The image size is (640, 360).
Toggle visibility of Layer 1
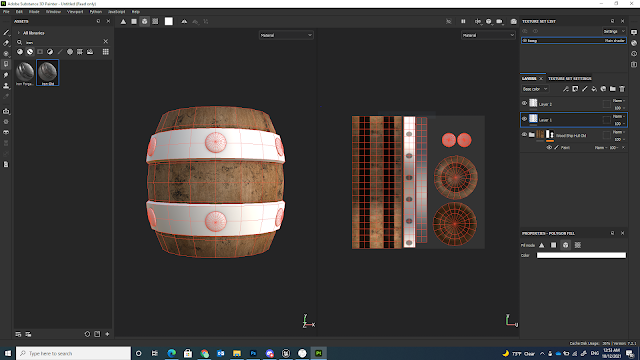pyautogui.click(x=524, y=119)
